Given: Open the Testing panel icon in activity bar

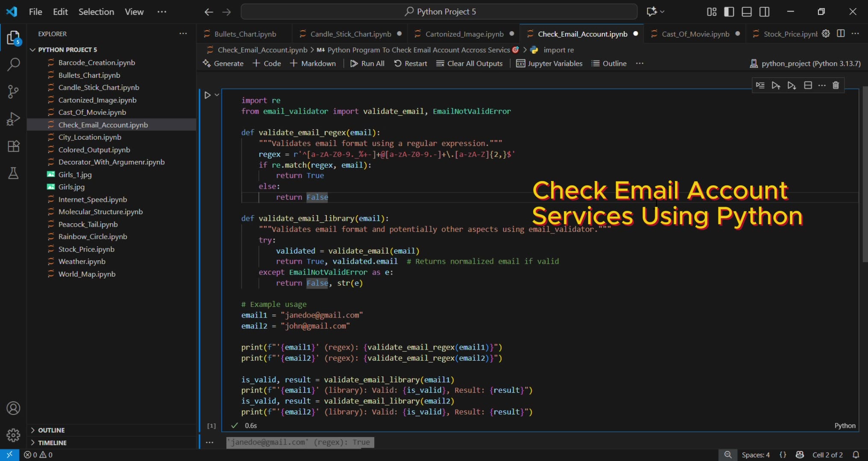Looking at the screenshot, I should pos(13,173).
